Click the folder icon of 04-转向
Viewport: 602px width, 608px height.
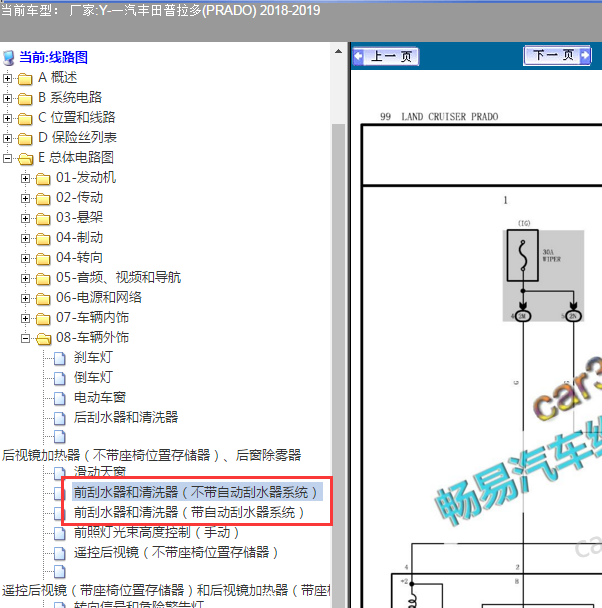[43, 259]
